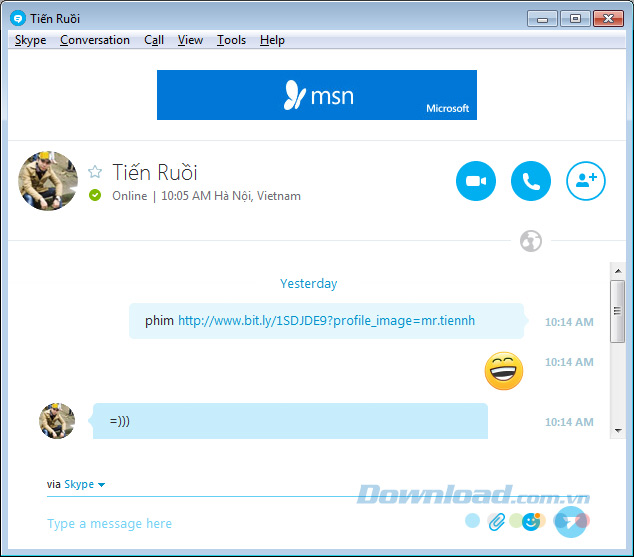Click 10:14 AM timestamp beside the link message

click(569, 322)
